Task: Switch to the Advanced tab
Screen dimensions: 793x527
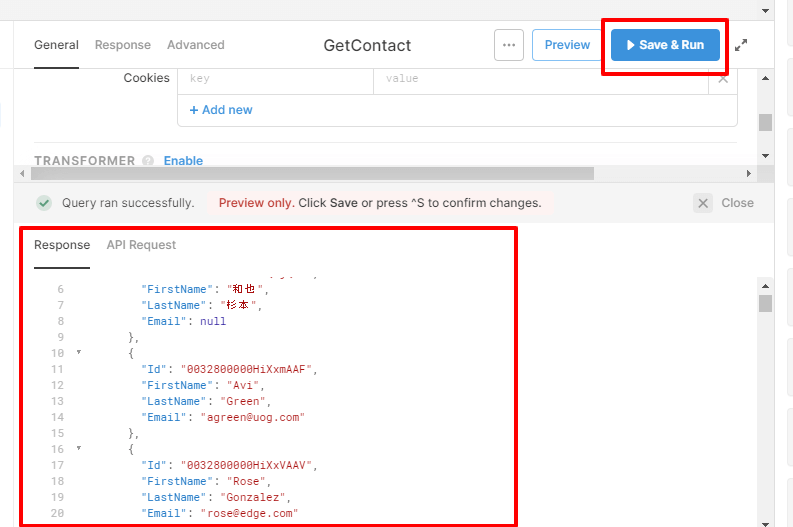Action: click(195, 45)
